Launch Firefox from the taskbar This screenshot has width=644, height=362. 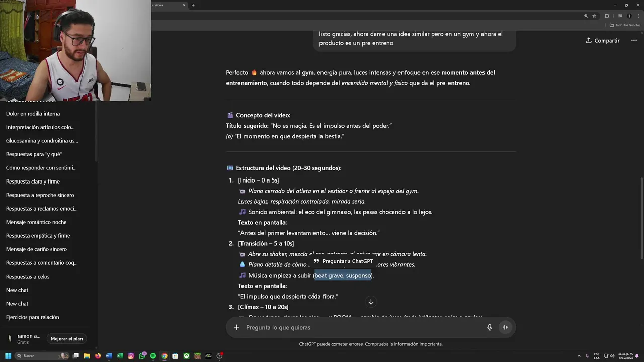pos(98,356)
